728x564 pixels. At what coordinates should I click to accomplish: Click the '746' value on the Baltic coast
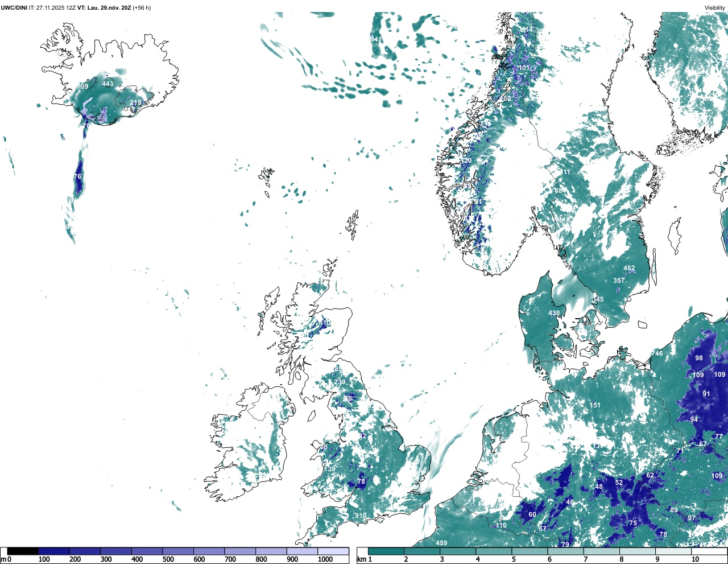coord(657,353)
